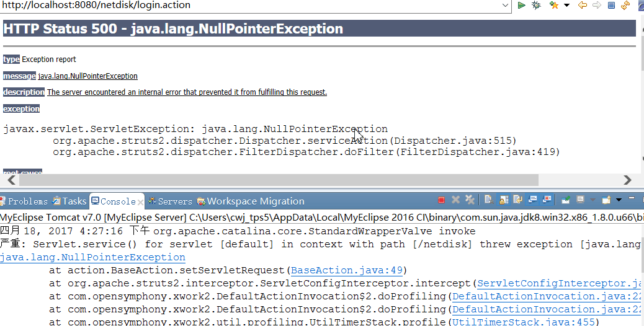Click StandardWrapperValve invoke log line

[238, 231]
